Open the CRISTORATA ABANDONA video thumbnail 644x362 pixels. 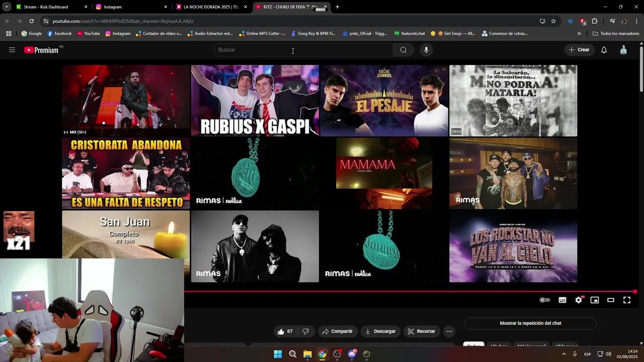pos(126,173)
